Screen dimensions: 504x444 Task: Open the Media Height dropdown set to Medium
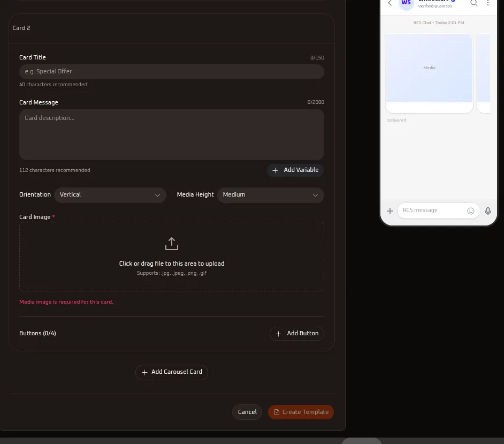[x=271, y=195]
